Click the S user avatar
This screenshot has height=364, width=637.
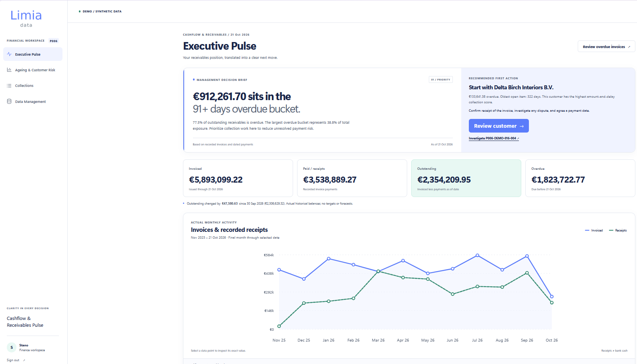click(x=12, y=347)
